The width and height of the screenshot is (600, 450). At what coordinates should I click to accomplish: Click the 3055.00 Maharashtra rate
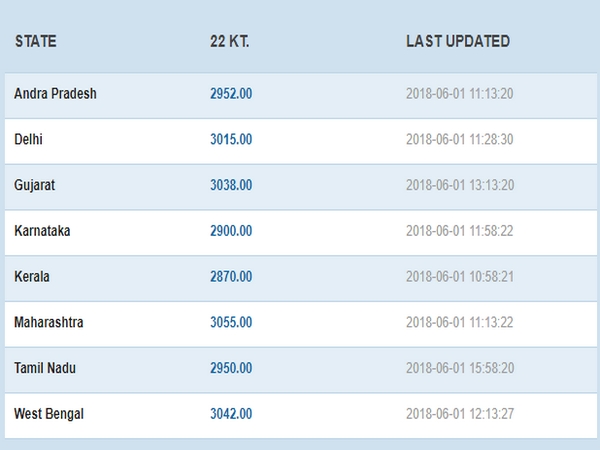click(x=231, y=323)
